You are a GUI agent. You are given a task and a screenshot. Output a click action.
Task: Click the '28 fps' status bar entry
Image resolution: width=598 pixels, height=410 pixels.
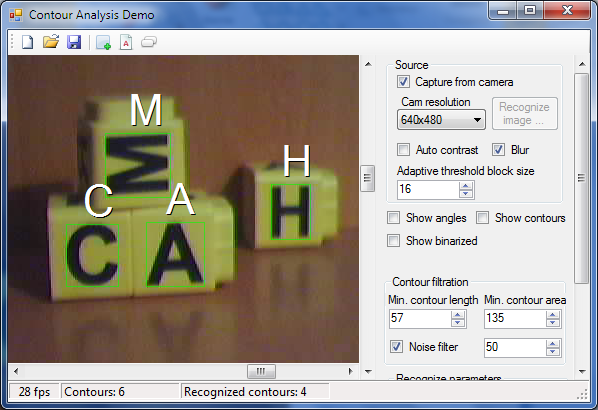[x=34, y=392]
